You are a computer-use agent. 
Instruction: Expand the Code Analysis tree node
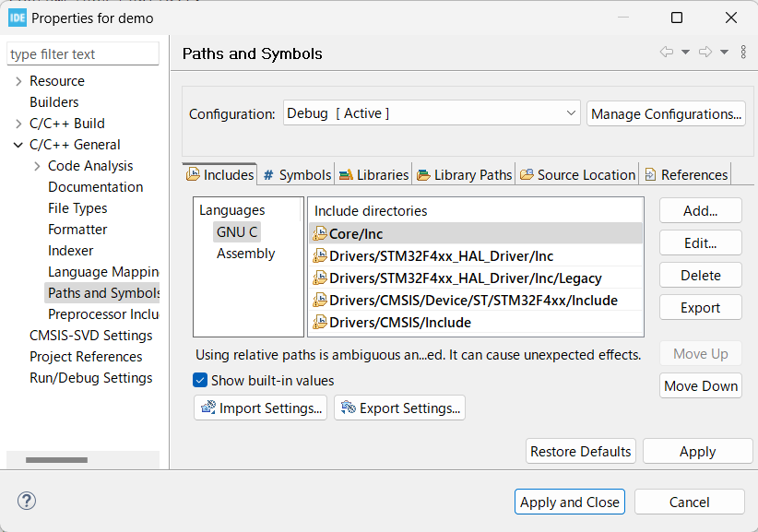(x=37, y=166)
